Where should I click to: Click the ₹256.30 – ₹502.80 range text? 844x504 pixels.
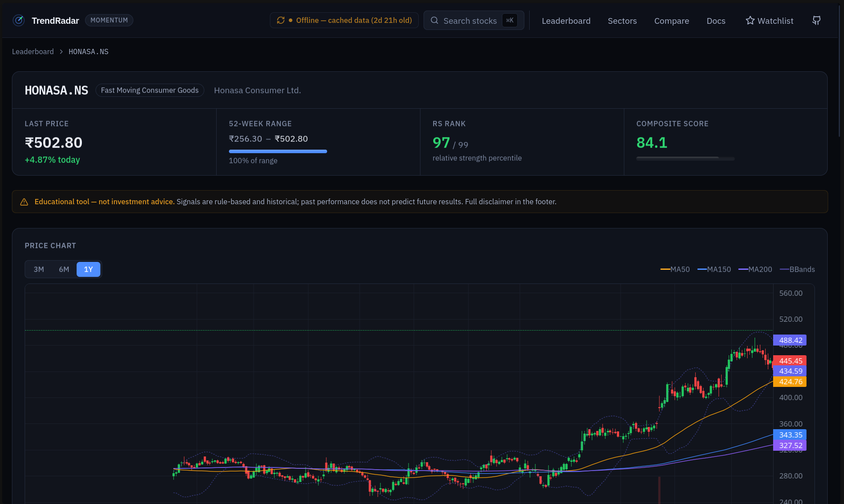[x=268, y=139]
